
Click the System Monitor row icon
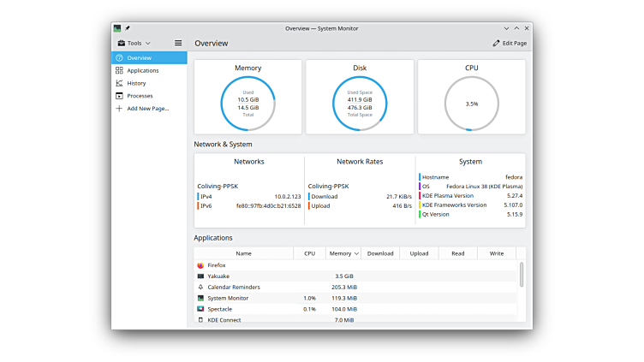pyautogui.click(x=200, y=298)
